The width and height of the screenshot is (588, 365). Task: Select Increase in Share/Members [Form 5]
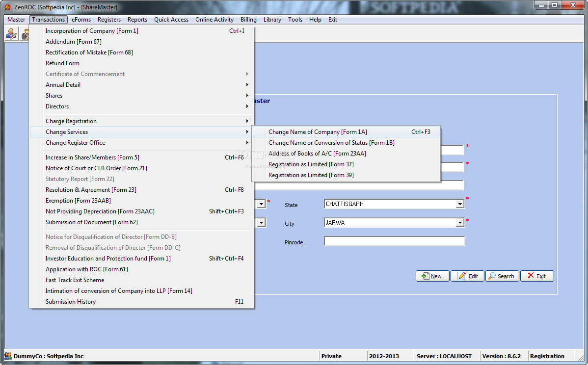coord(142,157)
